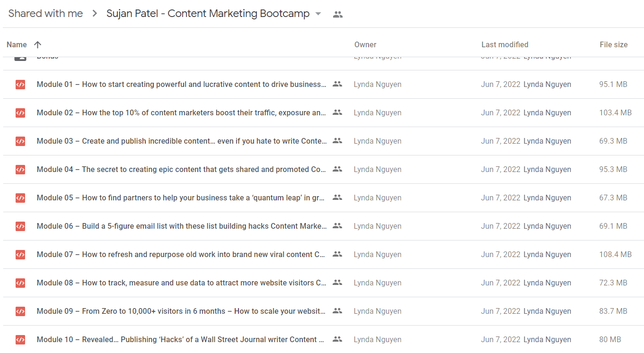Click the 103.4 MB file size
The height and width of the screenshot is (353, 644).
click(x=616, y=113)
